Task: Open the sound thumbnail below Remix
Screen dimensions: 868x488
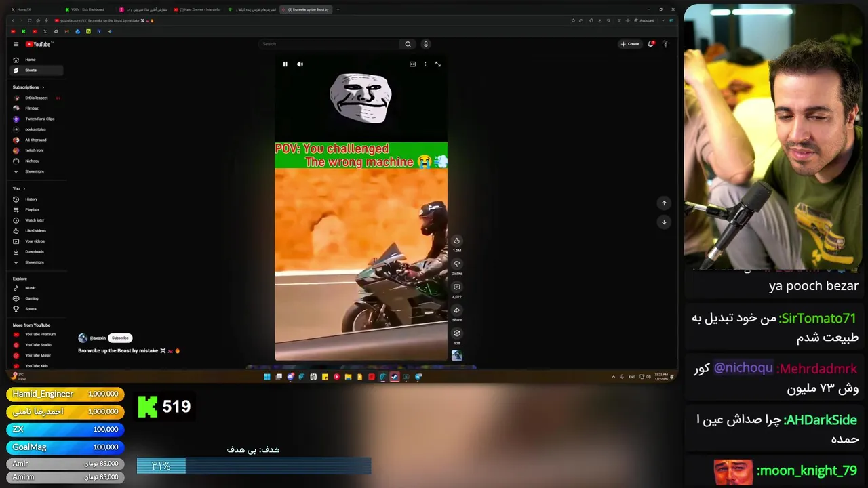Action: tap(457, 355)
